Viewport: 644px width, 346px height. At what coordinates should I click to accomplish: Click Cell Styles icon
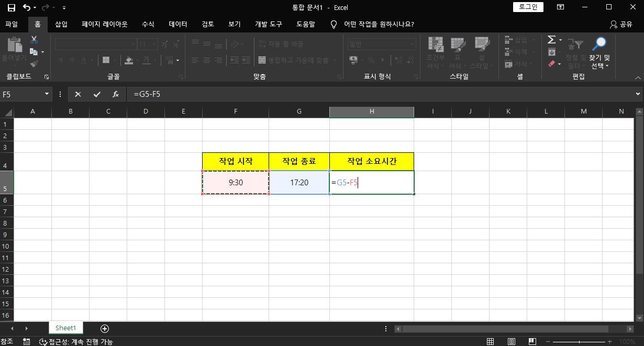(482, 44)
